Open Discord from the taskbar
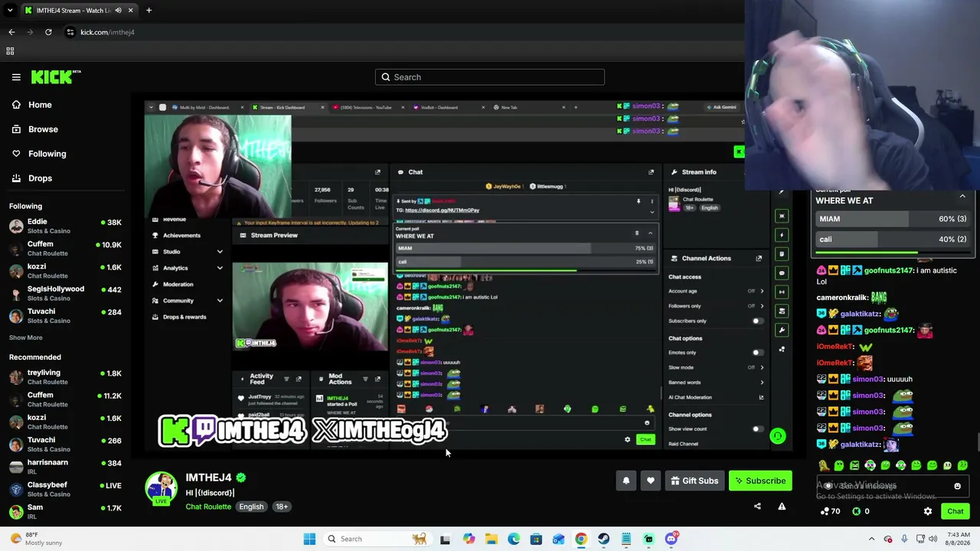 click(671, 539)
